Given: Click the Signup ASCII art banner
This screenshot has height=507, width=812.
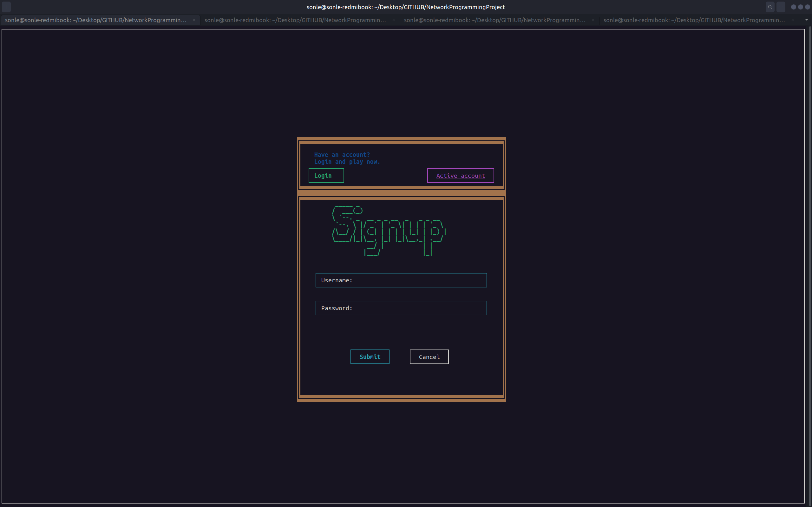Looking at the screenshot, I should [389, 231].
